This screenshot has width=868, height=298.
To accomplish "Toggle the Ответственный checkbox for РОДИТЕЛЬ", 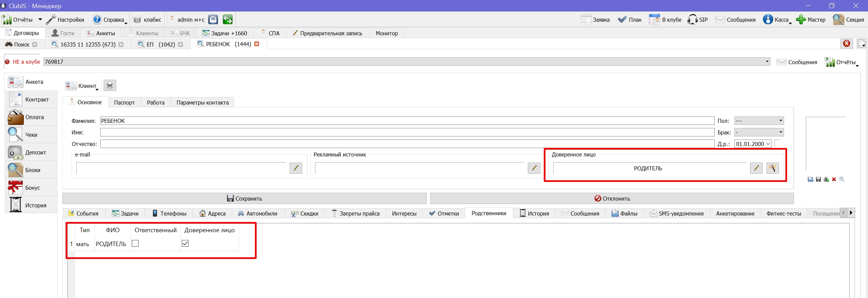I will click(x=135, y=243).
